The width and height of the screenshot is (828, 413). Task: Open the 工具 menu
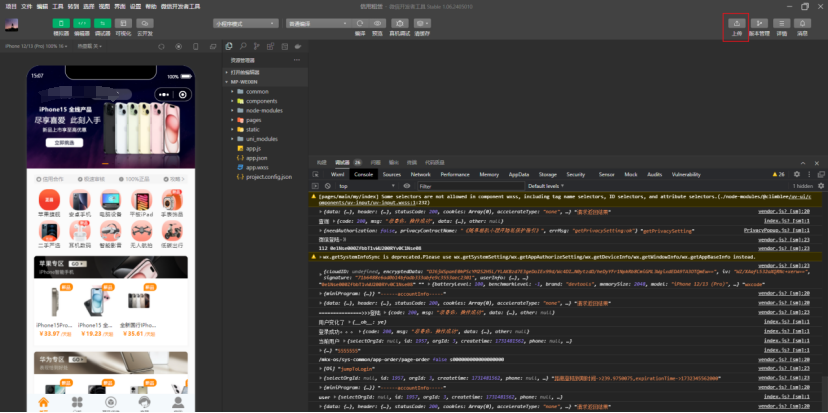pos(58,7)
